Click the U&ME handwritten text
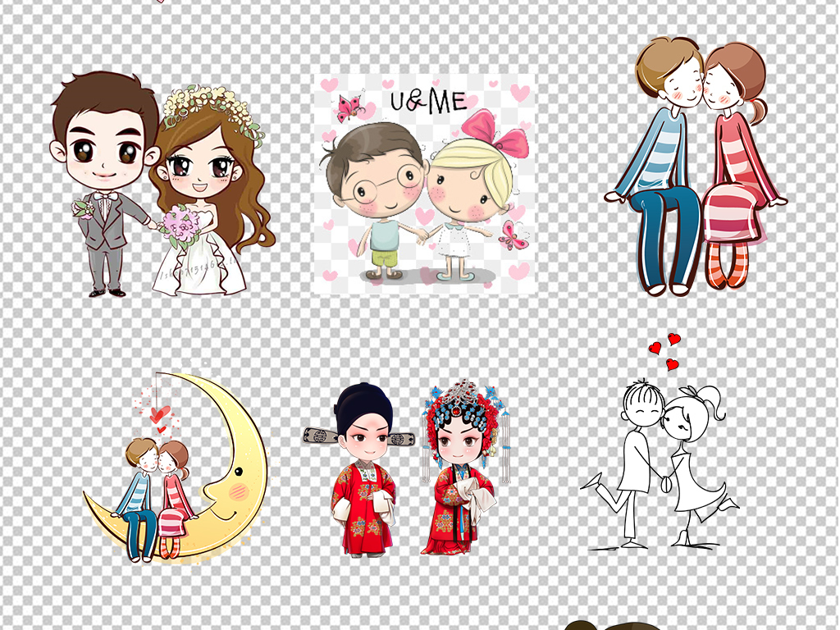The width and height of the screenshot is (840, 630). [x=427, y=101]
